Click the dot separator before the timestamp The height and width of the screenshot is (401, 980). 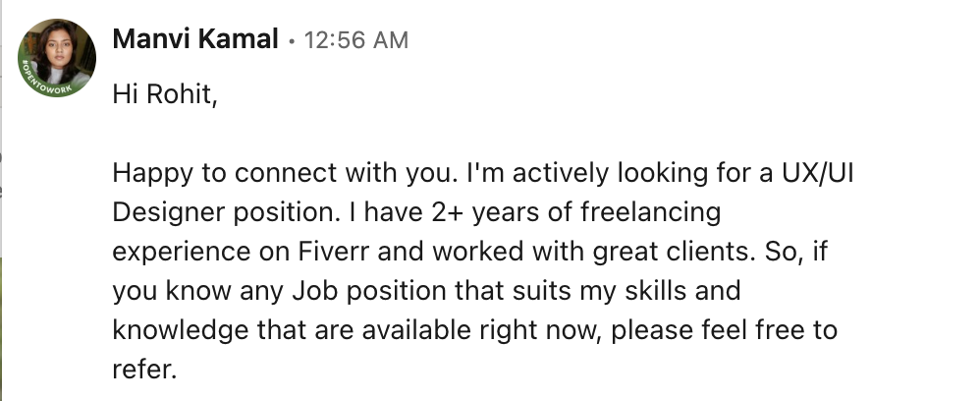(x=292, y=41)
